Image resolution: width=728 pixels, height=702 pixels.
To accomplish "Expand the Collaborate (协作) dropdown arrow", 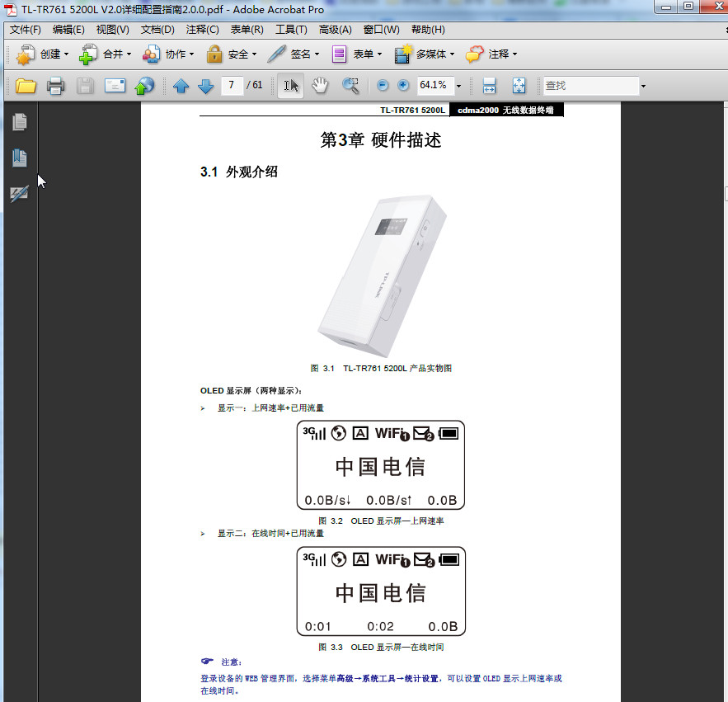I will 192,54.
